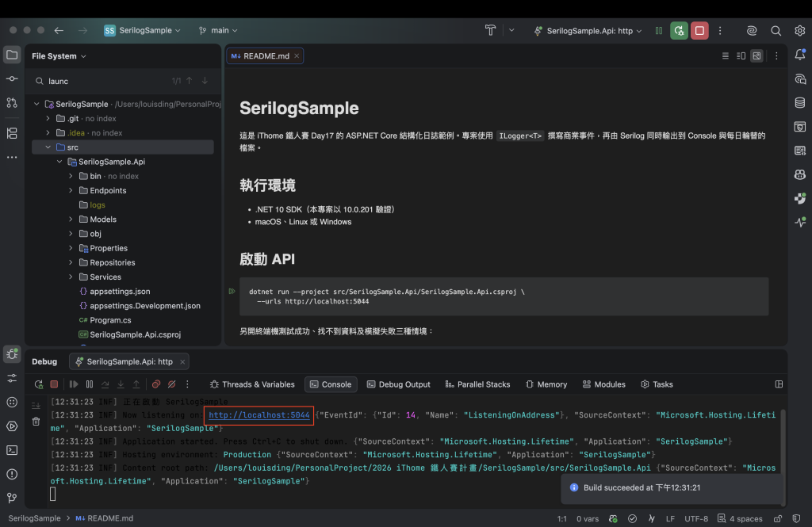Open the main branch dropdown

pyautogui.click(x=218, y=31)
